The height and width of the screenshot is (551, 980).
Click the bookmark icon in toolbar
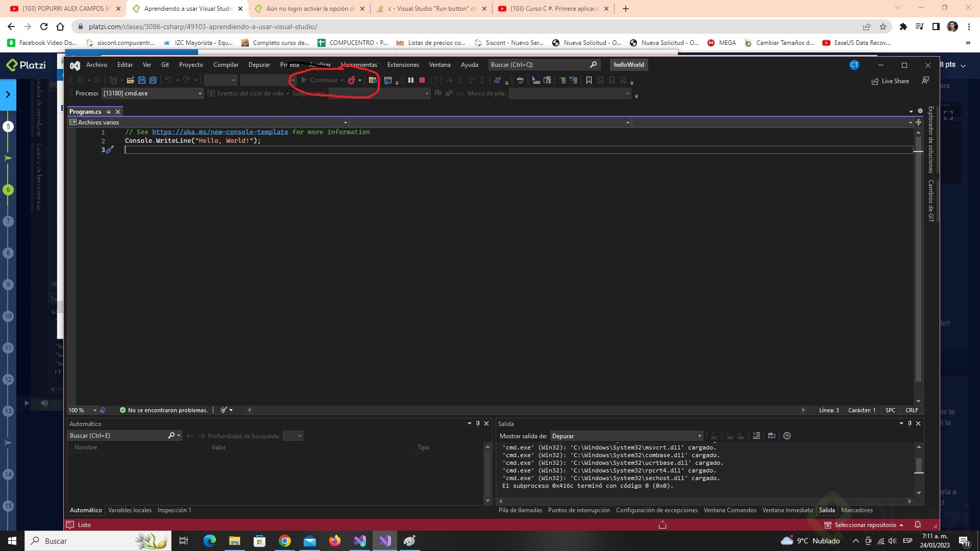[589, 80]
